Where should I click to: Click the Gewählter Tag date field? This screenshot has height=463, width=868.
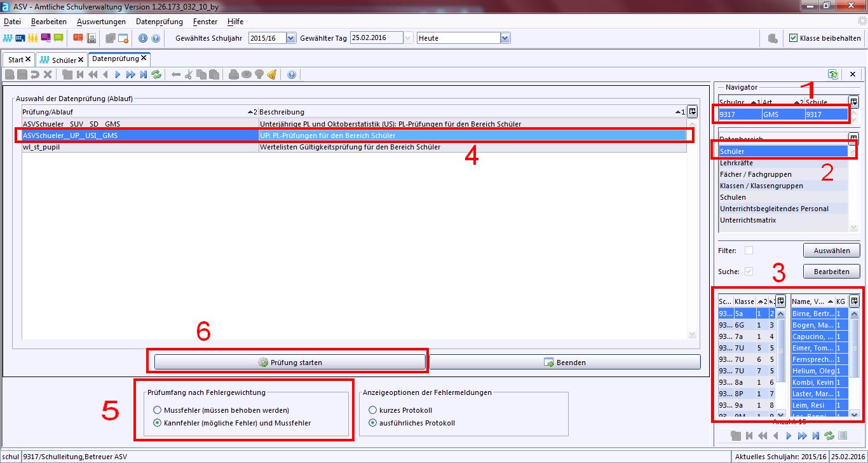click(377, 38)
